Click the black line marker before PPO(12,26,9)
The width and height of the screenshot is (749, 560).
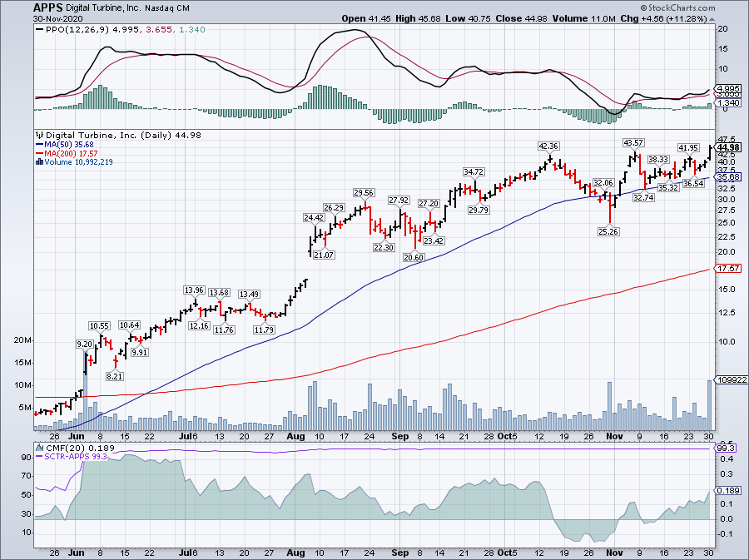point(40,30)
